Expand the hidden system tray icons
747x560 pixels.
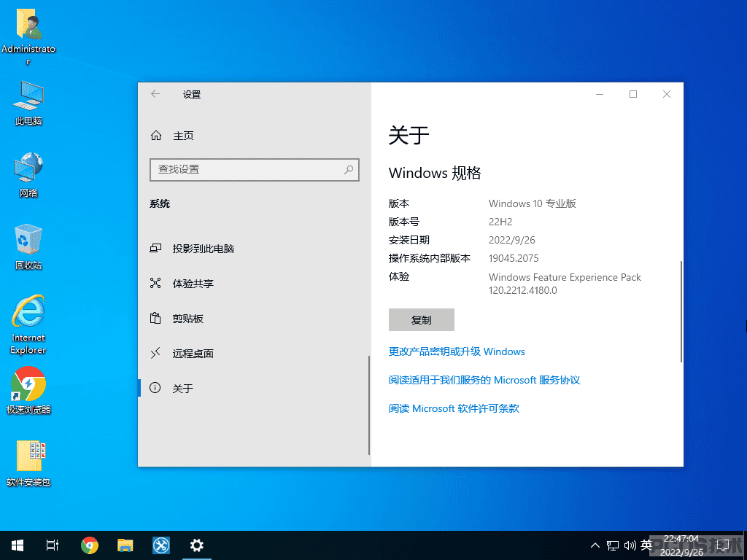coord(595,545)
